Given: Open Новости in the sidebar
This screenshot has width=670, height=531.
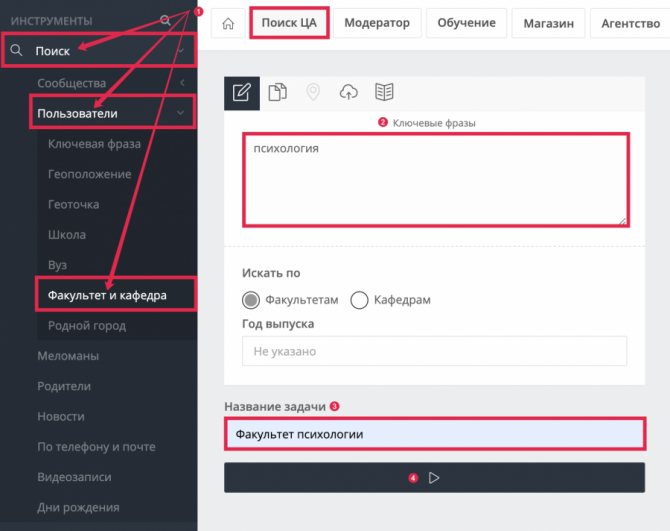Looking at the screenshot, I should 61,417.
